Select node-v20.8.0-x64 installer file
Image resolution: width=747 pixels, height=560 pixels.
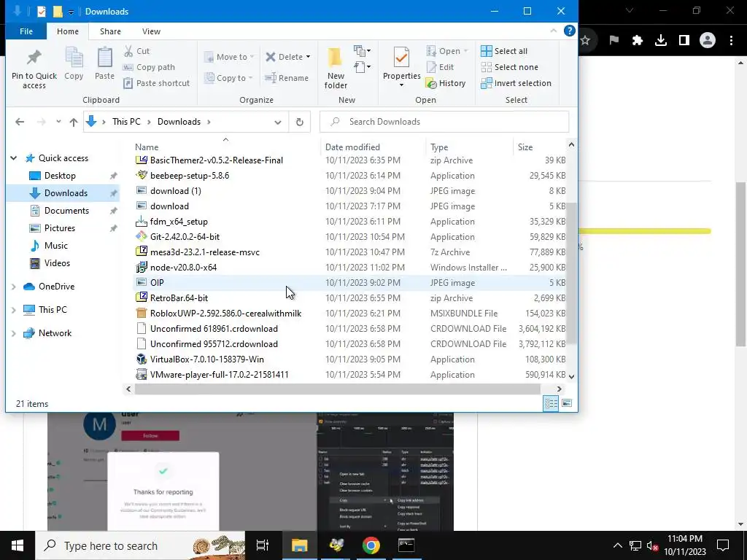[183, 268]
